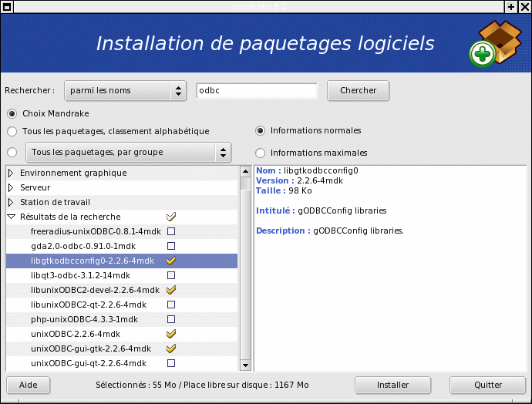Maximize window with plus icon
Image resolution: width=532 pixels, height=404 pixels.
(511, 6)
